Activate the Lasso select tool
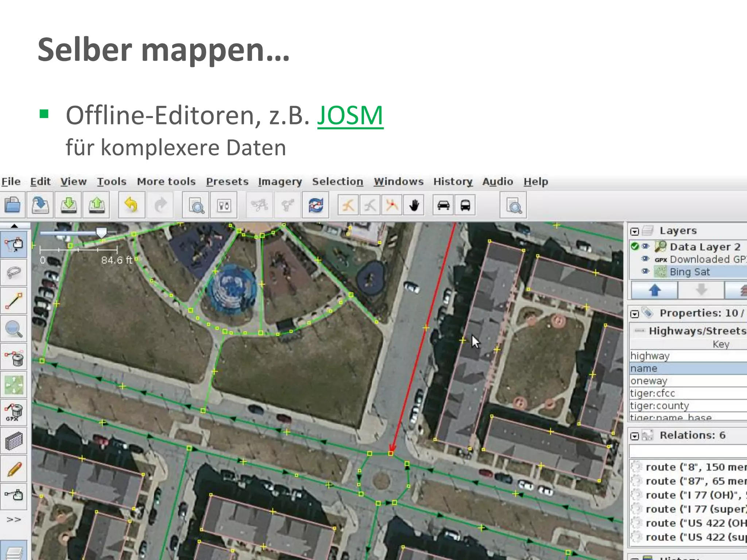747x560 pixels. [14, 272]
